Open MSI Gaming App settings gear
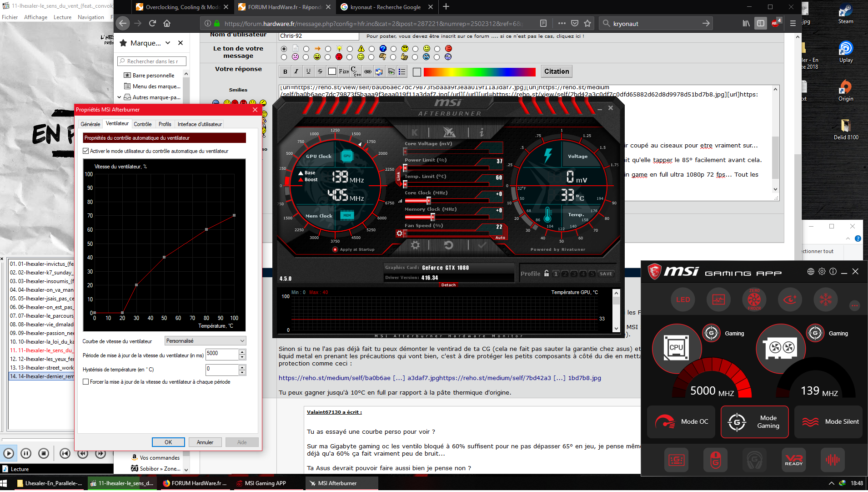 tap(822, 272)
